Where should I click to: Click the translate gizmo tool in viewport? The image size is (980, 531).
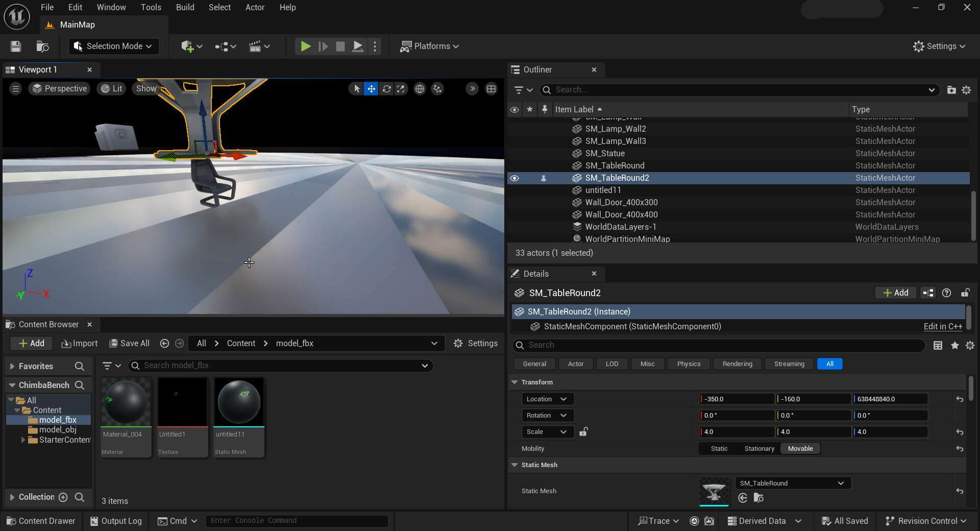tap(371, 89)
